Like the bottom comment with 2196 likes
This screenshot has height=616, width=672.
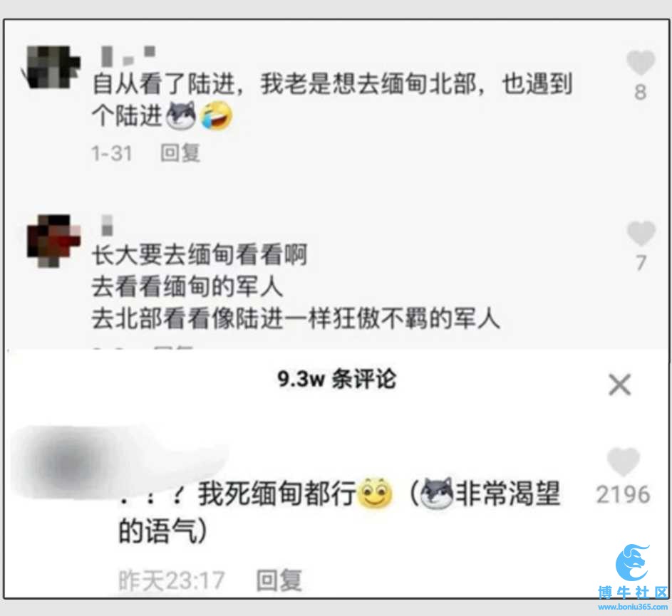point(623,461)
